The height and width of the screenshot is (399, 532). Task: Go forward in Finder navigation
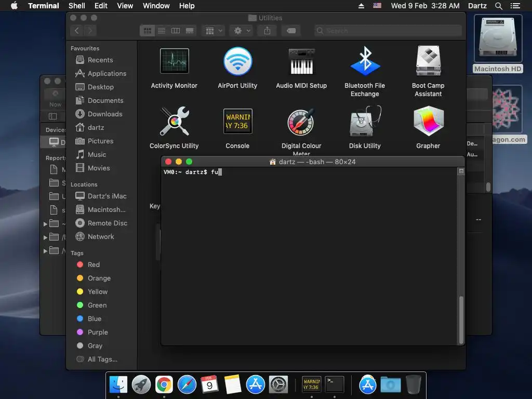pos(90,31)
